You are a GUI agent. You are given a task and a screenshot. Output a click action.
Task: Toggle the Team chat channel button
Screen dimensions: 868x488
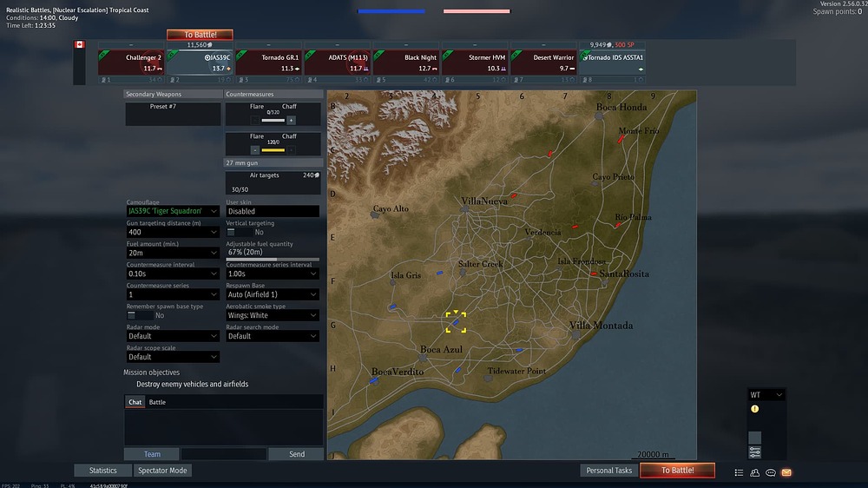pos(152,454)
